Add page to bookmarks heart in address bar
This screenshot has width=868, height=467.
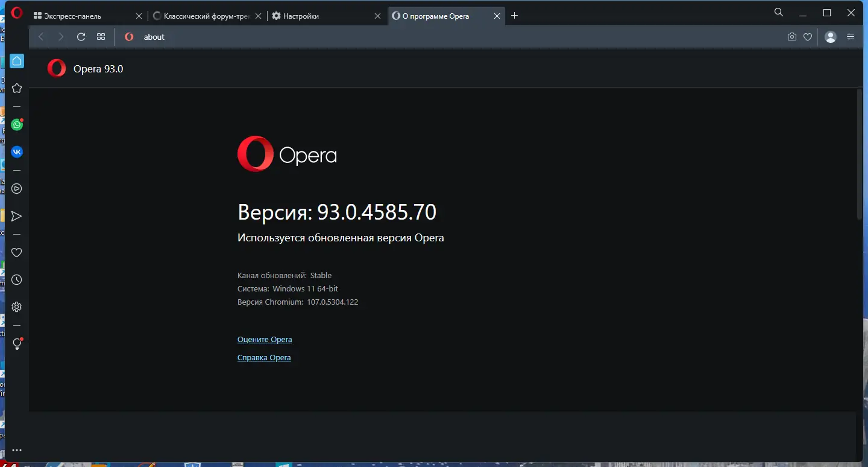[x=808, y=37]
